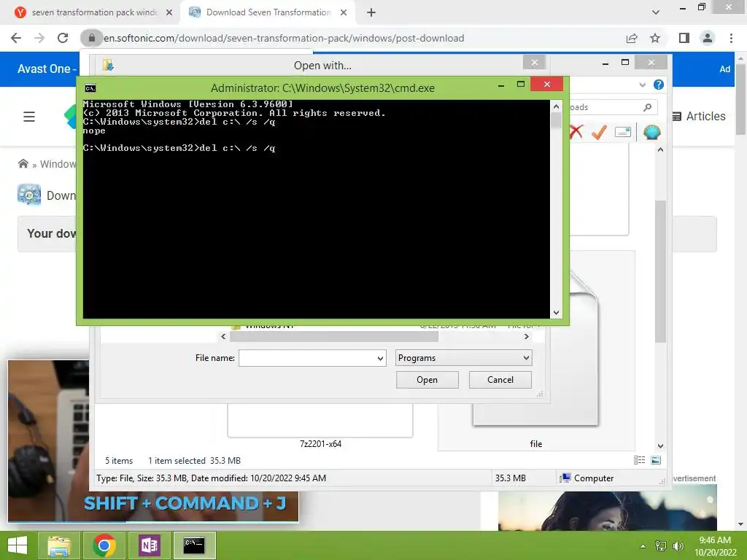Open a new browser tab
Screen dimensions: 747x560
click(x=371, y=12)
